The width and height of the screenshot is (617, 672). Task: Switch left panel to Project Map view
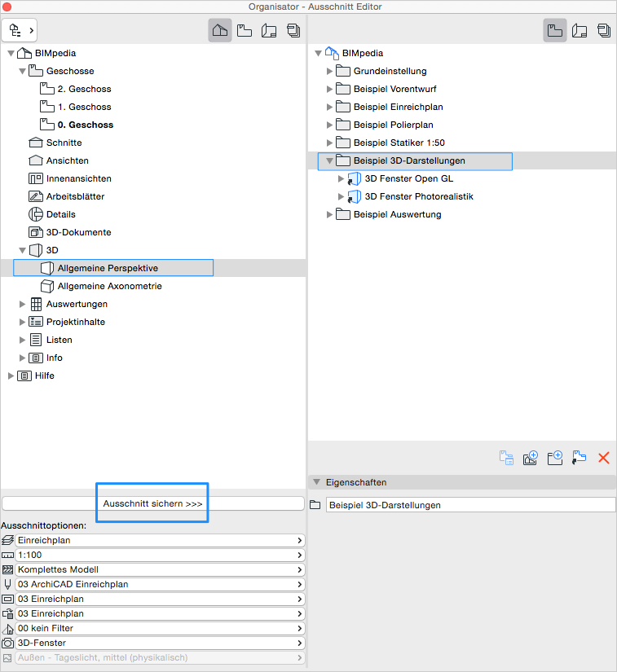tap(219, 30)
